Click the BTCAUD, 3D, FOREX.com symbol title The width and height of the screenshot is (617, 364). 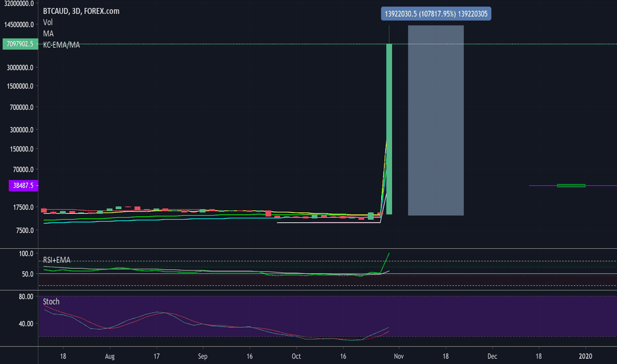81,11
